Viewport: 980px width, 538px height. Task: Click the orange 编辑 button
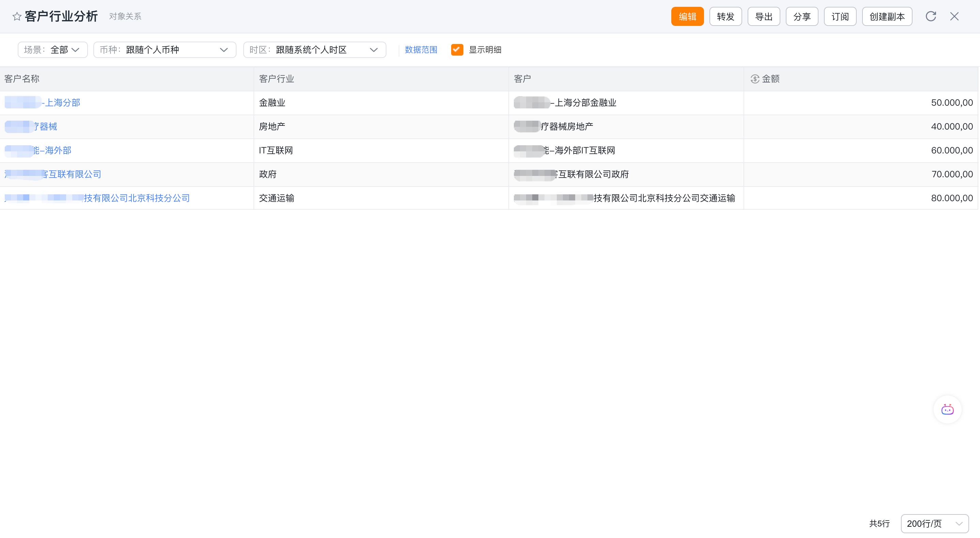point(687,16)
